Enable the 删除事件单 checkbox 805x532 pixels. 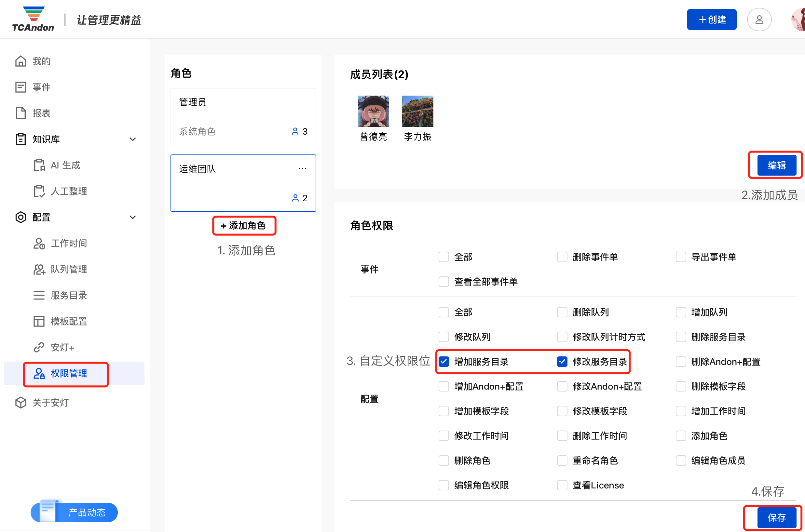coord(562,257)
